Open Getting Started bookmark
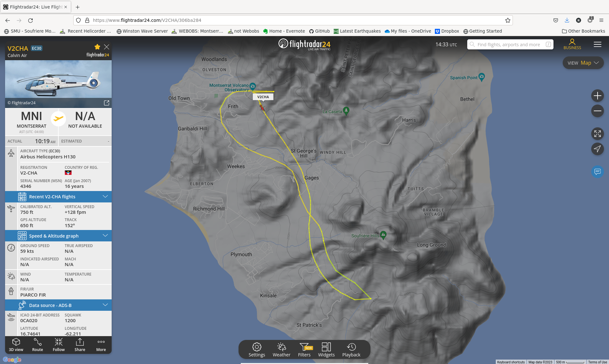Screen dimensions: 609x364 (x=482, y=31)
